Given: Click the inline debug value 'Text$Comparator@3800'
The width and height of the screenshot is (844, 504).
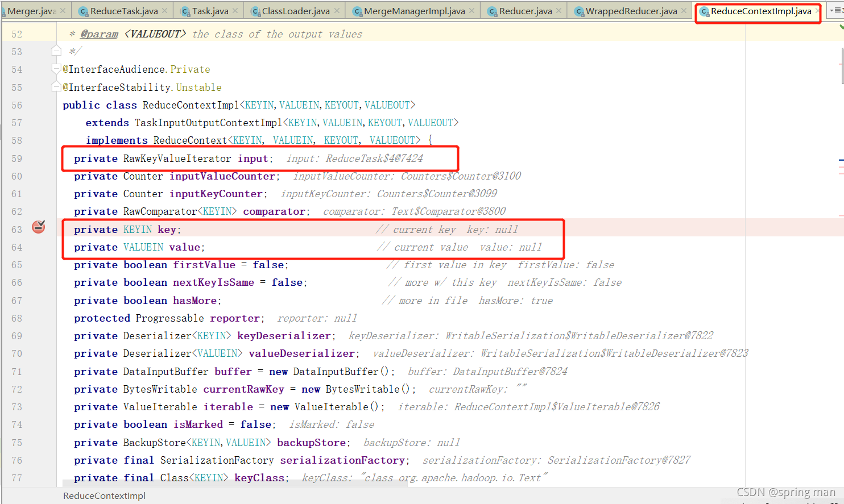Looking at the screenshot, I should [x=448, y=211].
